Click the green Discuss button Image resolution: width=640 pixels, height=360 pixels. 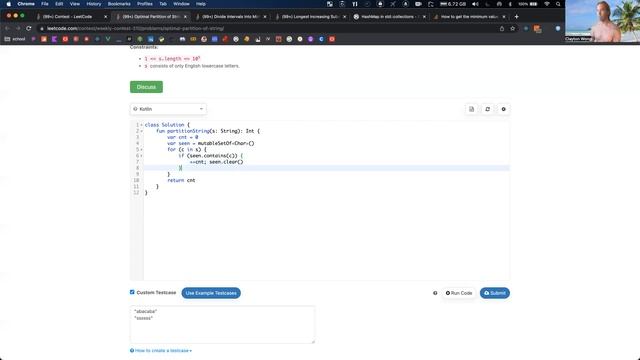[x=147, y=87]
